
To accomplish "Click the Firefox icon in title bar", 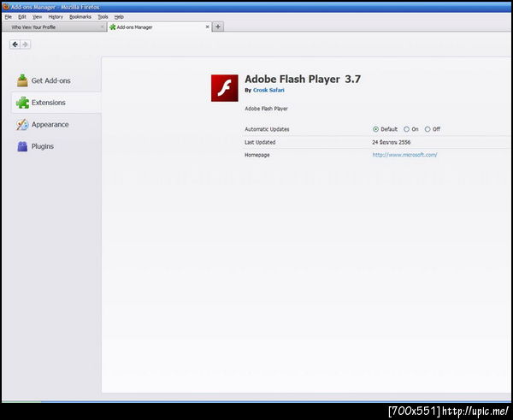I will (6, 7).
